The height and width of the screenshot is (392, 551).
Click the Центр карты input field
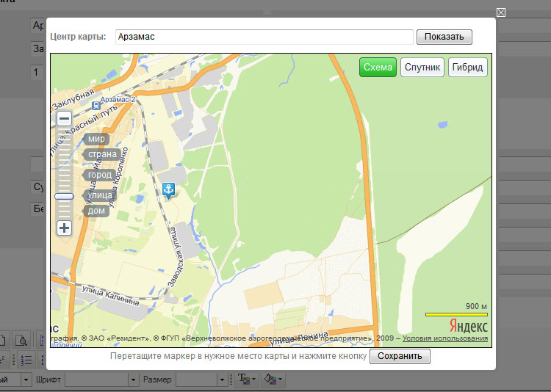264,37
